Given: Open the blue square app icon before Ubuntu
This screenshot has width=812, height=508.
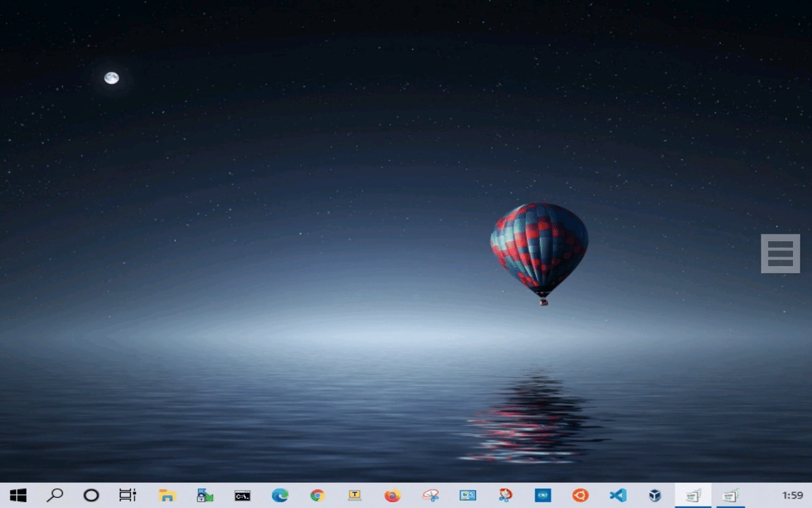Looking at the screenshot, I should coord(543,496).
